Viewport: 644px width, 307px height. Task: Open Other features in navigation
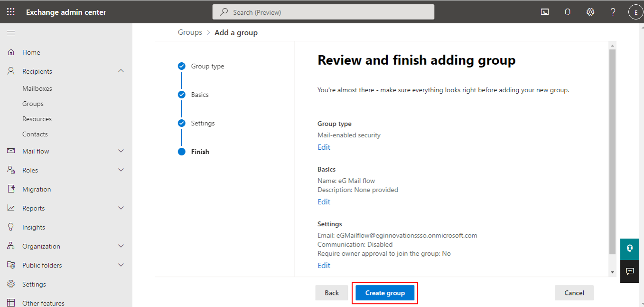point(43,303)
